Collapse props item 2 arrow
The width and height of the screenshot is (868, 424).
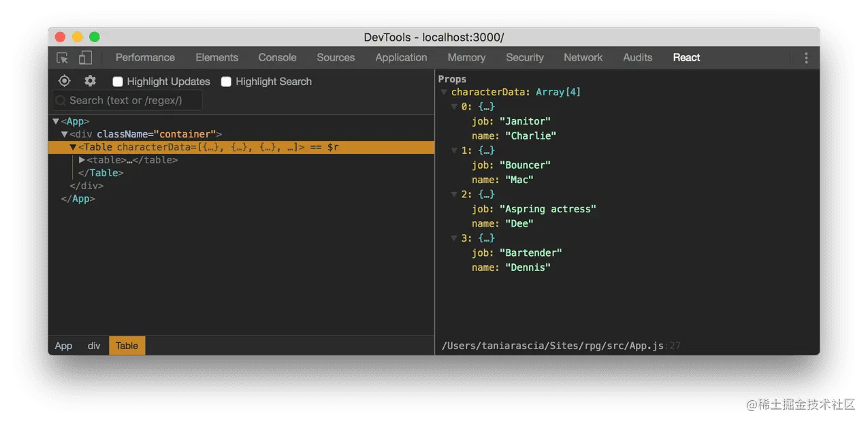point(454,195)
